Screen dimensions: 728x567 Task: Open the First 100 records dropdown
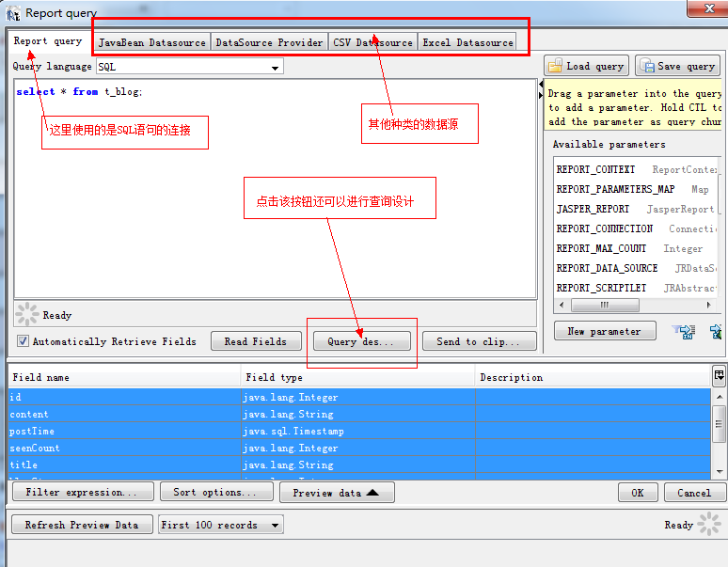[x=275, y=526]
